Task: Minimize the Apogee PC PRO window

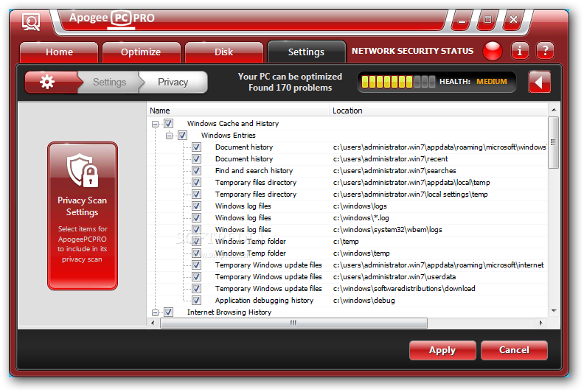Action: point(462,21)
